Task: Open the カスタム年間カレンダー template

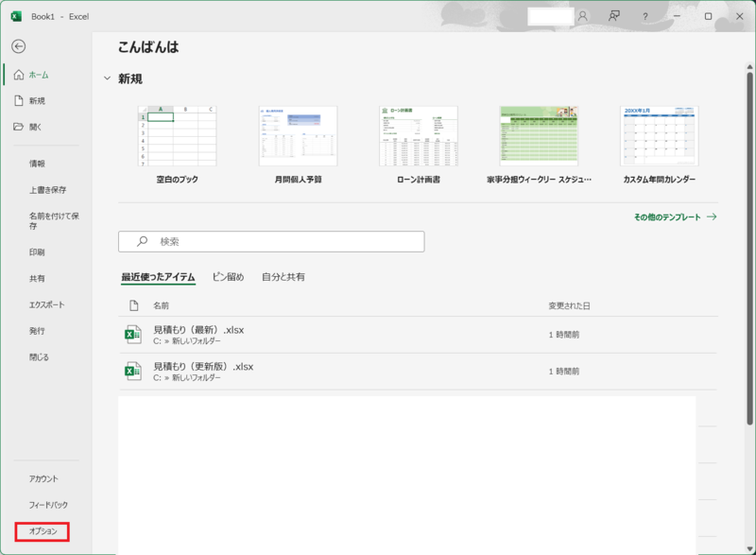Action: pyautogui.click(x=659, y=136)
